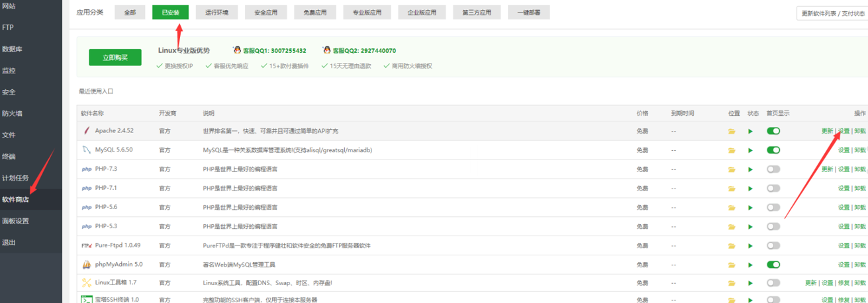Click the PHP-5.3 running status play icon

(751, 226)
